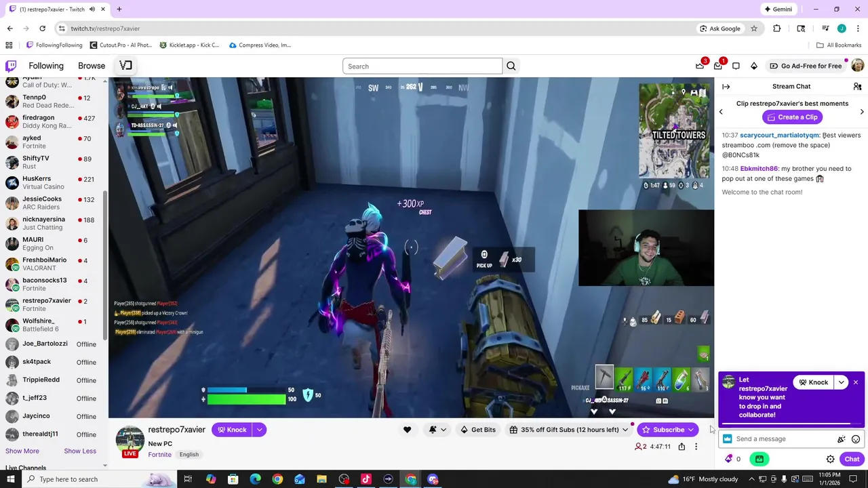868x488 pixels.
Task: Click the Fortnite category link under New PC
Action: click(x=159, y=455)
